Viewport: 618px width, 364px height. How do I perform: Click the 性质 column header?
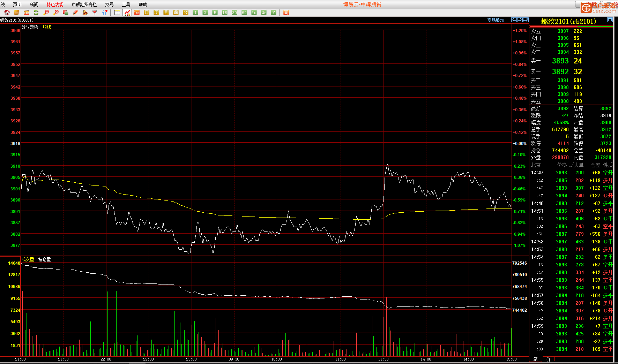[x=608, y=165]
